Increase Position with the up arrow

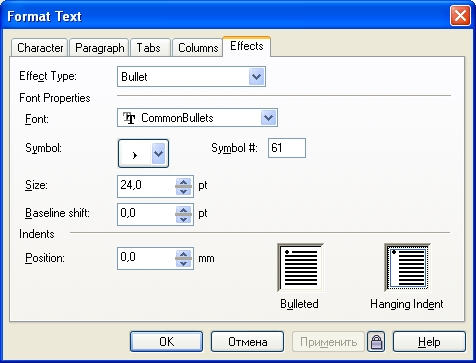[183, 254]
